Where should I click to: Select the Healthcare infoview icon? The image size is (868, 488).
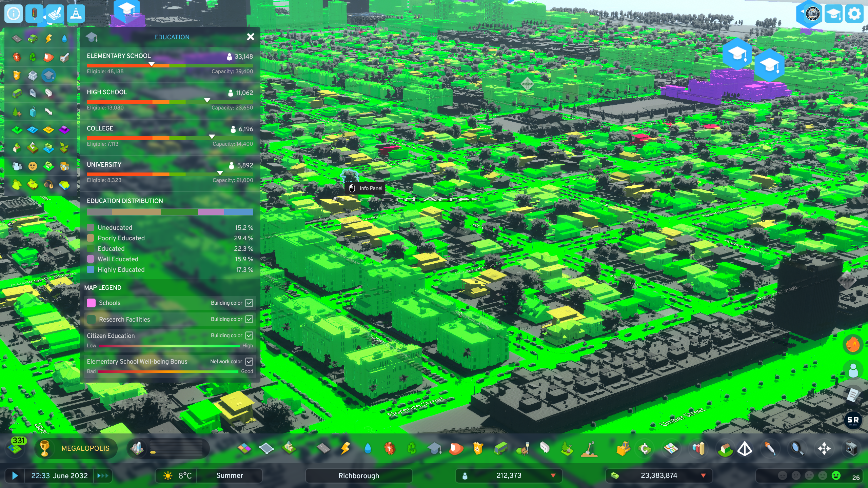point(17,57)
